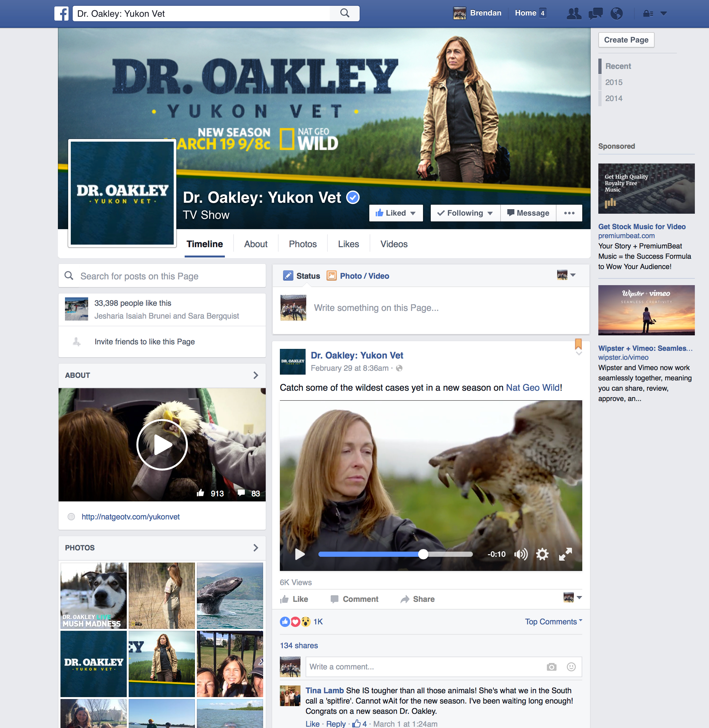Image resolution: width=709 pixels, height=728 pixels.
Task: Open the breaching whale photo
Action: click(230, 595)
